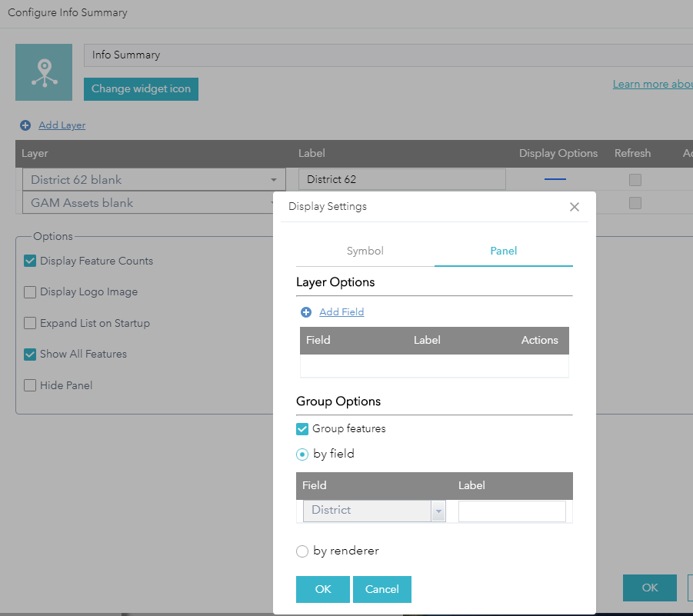
Task: Click the Label header in Layer Options table
Action: pyautogui.click(x=427, y=340)
